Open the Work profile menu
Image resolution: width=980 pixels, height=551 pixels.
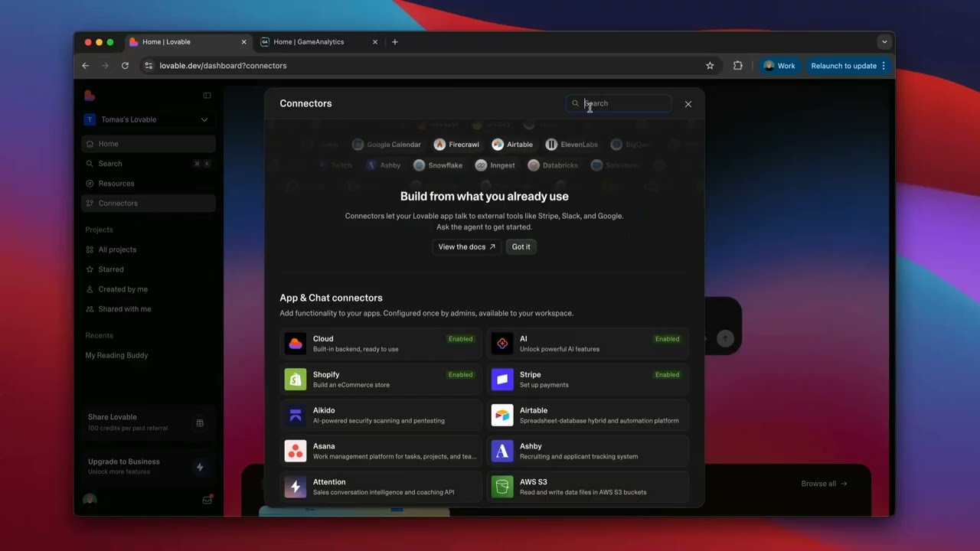click(x=779, y=66)
